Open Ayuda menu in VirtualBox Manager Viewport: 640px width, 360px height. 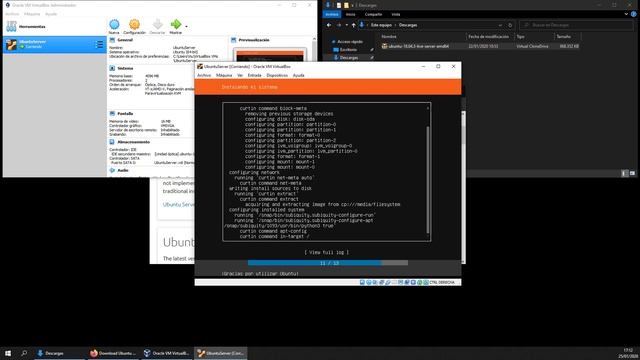pos(51,14)
